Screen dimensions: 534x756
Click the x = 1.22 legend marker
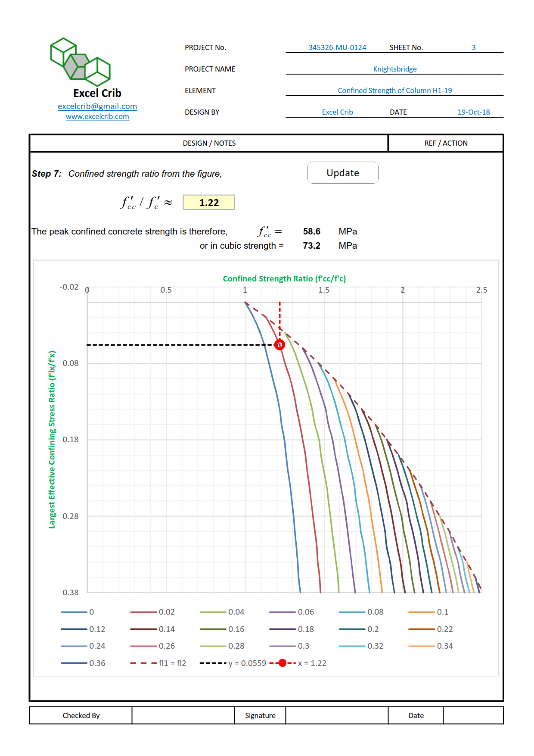pyautogui.click(x=283, y=663)
